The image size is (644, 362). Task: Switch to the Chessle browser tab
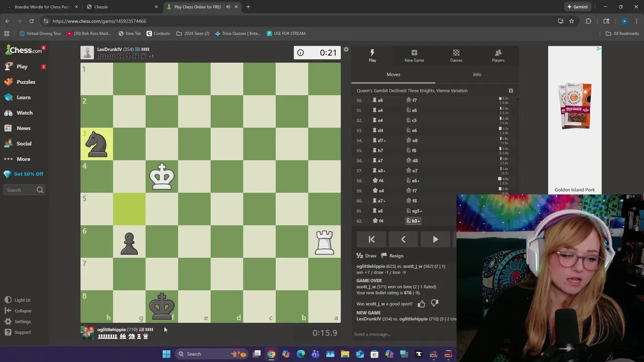tap(122, 7)
